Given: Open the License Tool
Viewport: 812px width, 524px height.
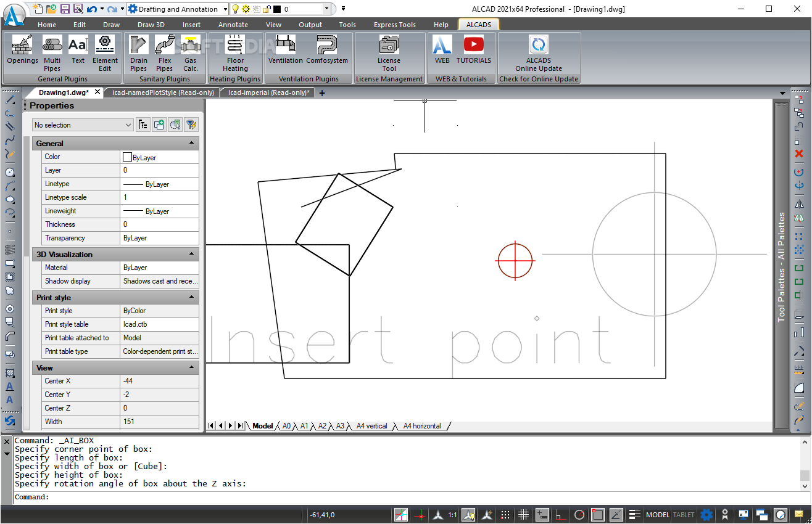Looking at the screenshot, I should (389, 53).
